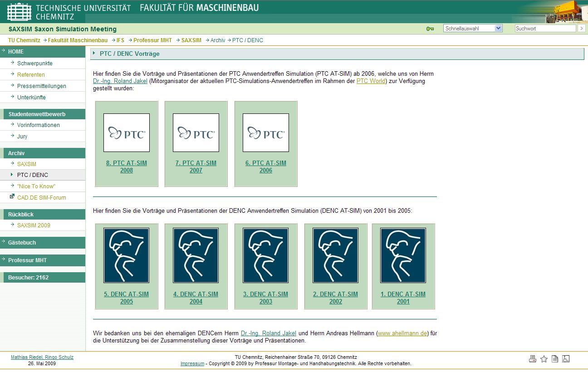Open the Jury sidebar entry

tap(22, 137)
